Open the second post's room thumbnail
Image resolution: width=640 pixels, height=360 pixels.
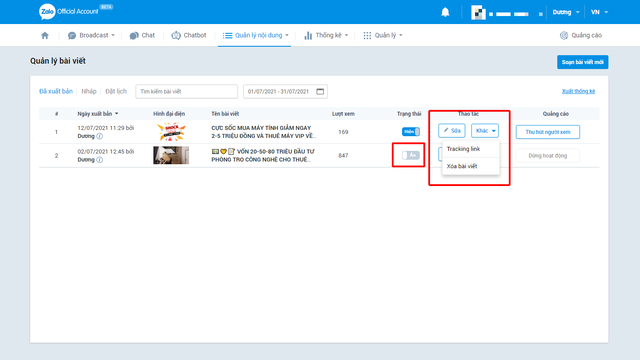171,155
